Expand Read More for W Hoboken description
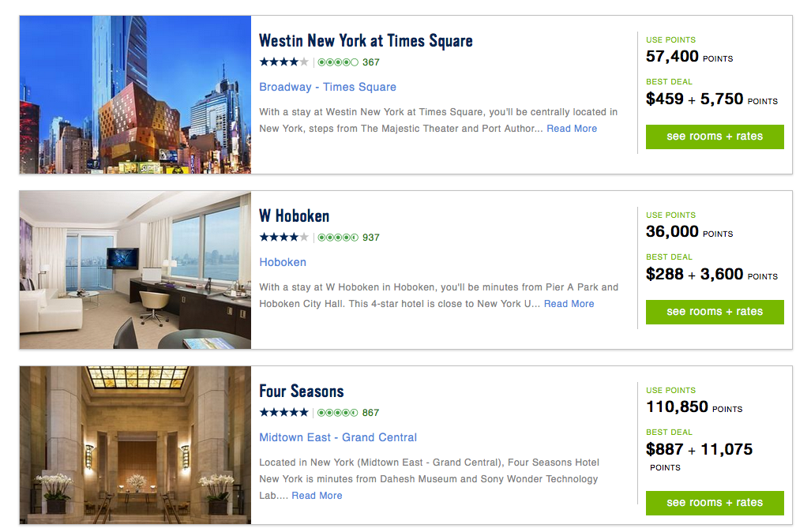This screenshot has height=532, width=811. tap(569, 304)
